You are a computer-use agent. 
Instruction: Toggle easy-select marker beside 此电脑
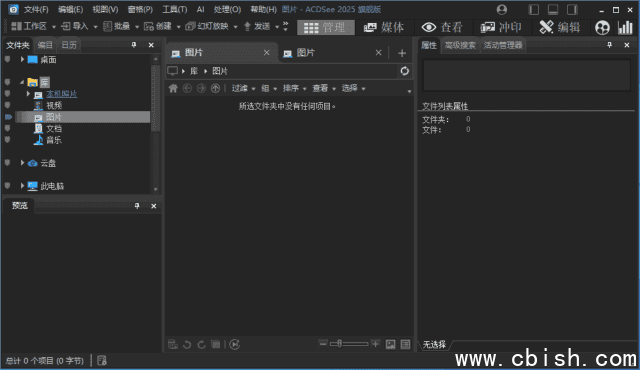click(7, 186)
